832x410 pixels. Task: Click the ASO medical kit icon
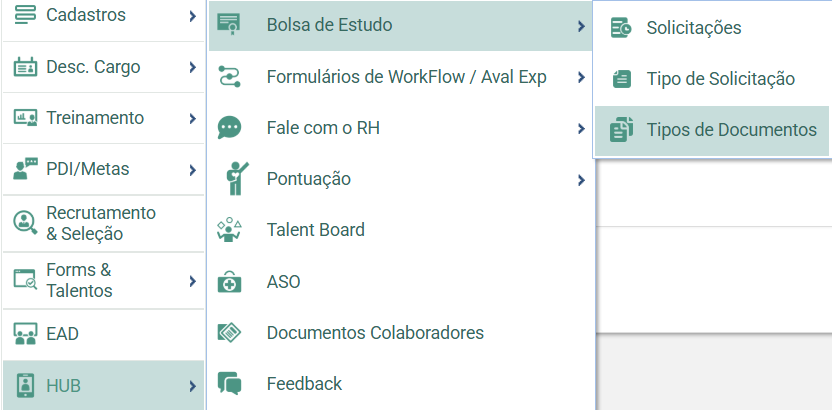[x=229, y=282]
